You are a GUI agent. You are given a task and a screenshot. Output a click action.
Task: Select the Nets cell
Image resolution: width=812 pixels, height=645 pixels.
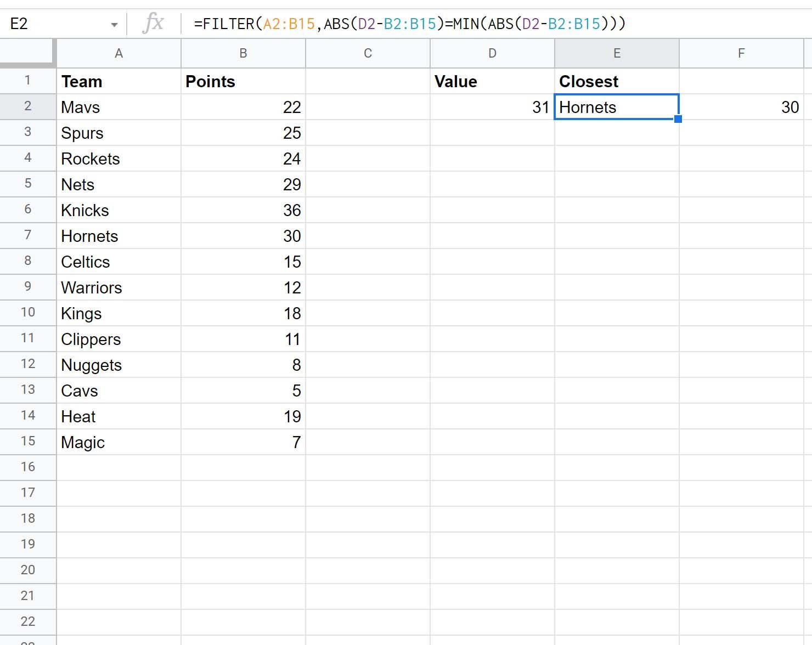click(119, 184)
